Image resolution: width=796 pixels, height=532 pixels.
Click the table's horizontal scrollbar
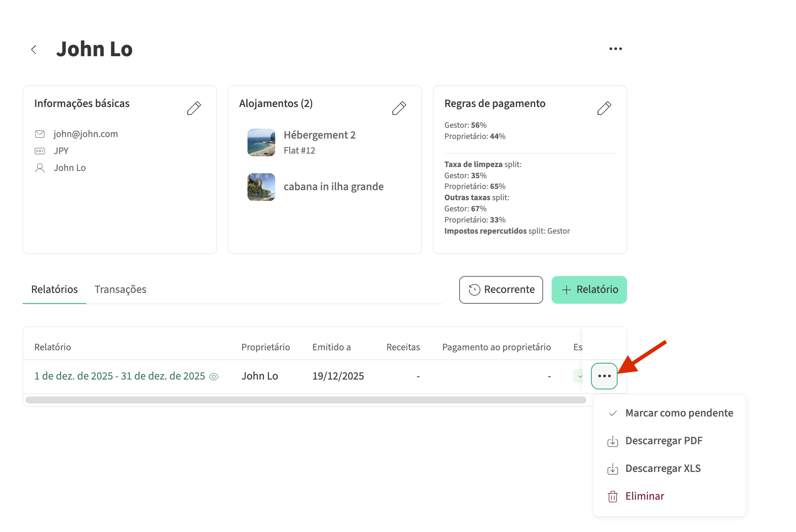click(x=306, y=400)
